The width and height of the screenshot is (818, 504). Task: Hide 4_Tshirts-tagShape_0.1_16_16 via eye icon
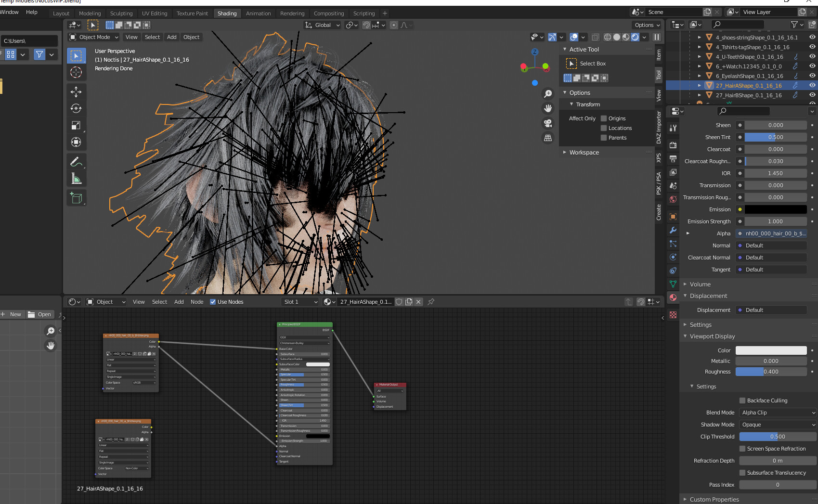[812, 47]
